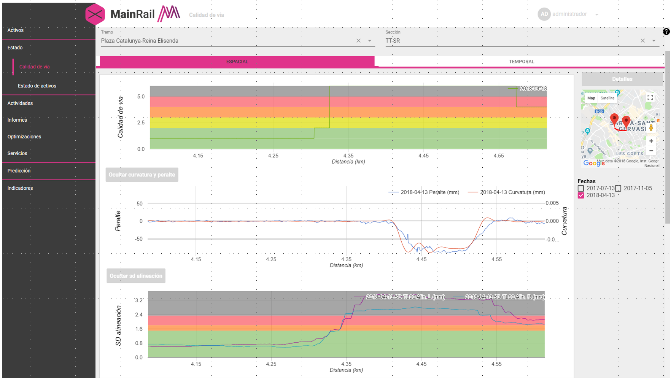Click the Calidad de vía header title
Screen dimensions: 671x378
coord(207,15)
